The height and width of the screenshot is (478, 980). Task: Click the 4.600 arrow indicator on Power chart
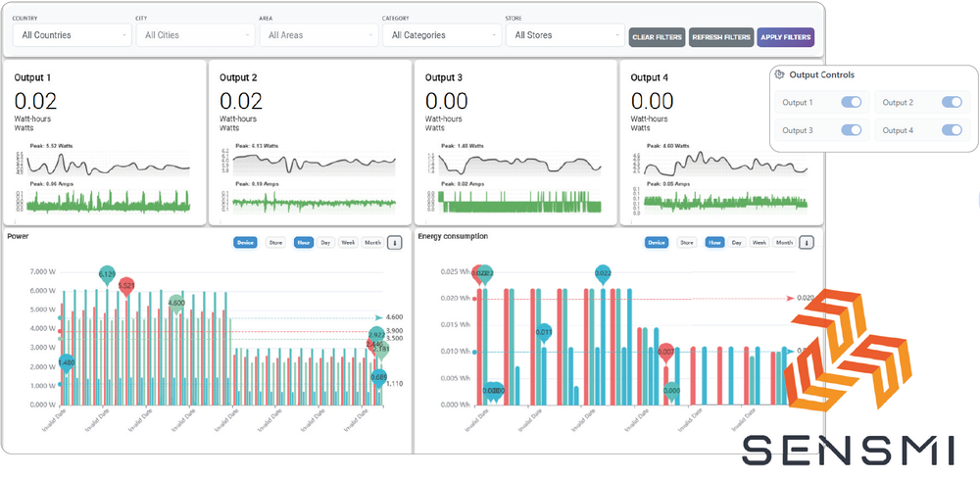[x=378, y=317]
